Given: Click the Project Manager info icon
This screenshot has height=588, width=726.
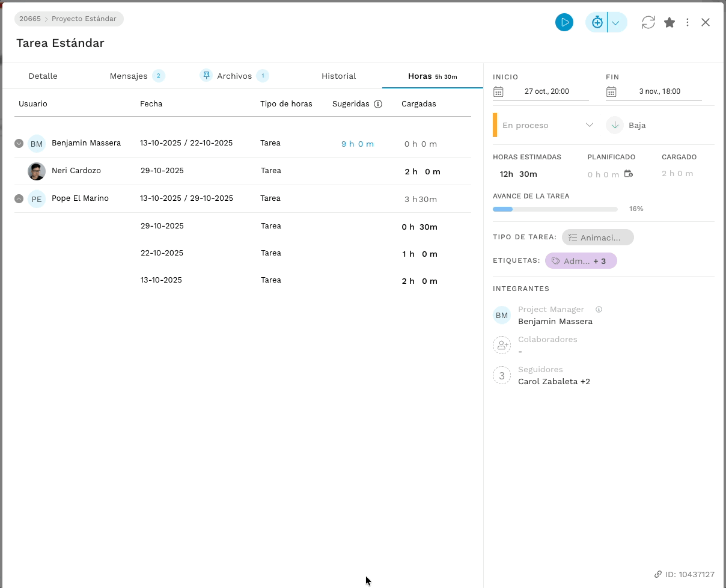Looking at the screenshot, I should coord(599,310).
